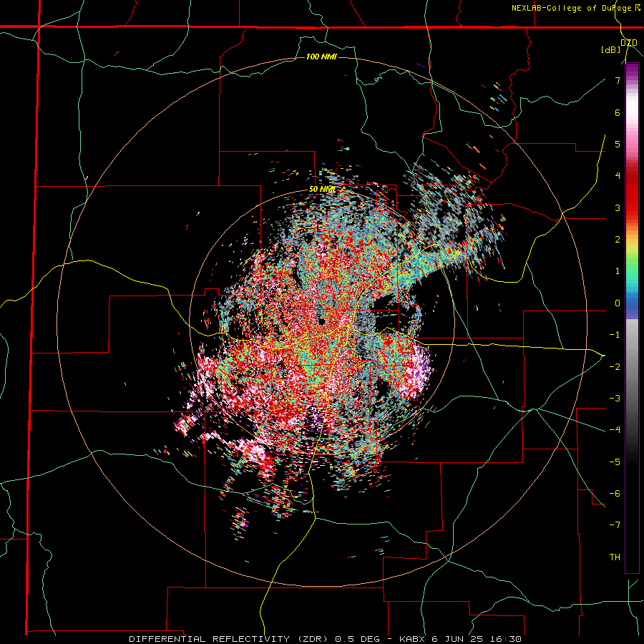The width and height of the screenshot is (644, 644).
Task: Click the 5 value on color scale
Action: [x=618, y=144]
